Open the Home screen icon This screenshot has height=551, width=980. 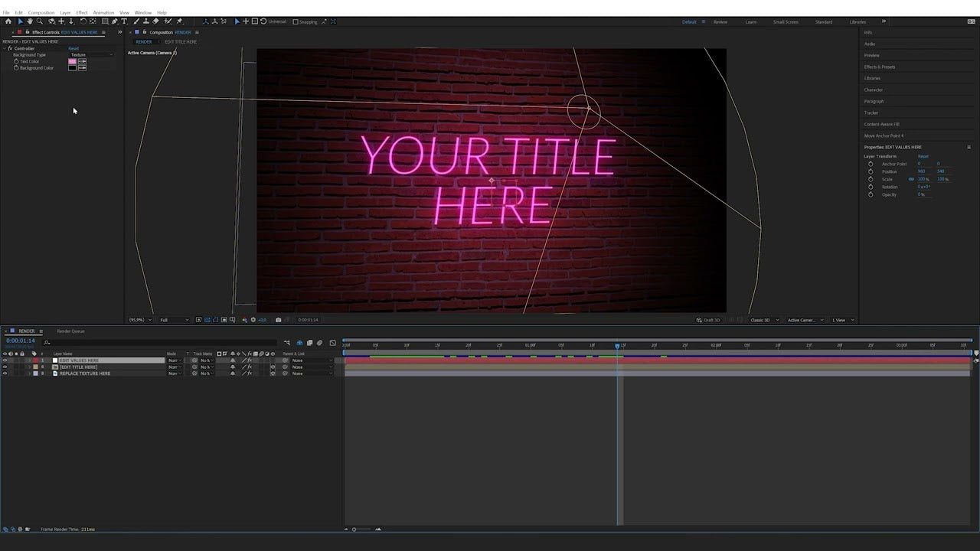click(x=9, y=21)
